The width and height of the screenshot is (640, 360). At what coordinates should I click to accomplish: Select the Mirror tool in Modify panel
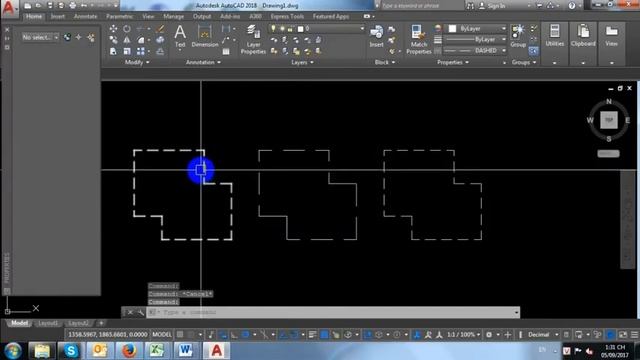point(127,40)
